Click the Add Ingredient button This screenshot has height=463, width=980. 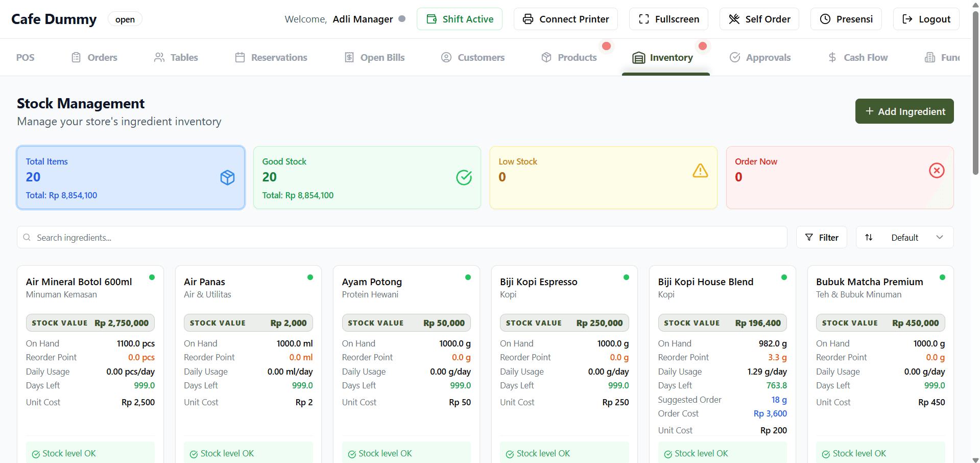click(904, 111)
